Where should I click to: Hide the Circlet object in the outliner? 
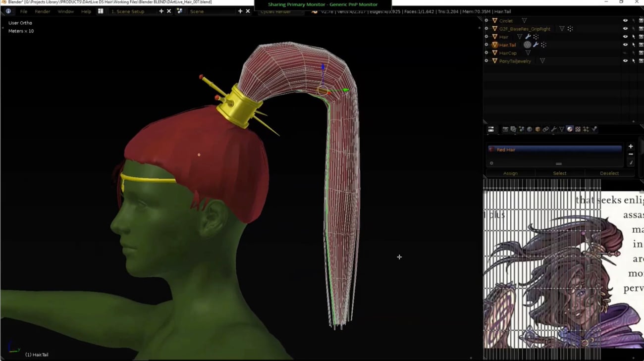[x=625, y=20]
